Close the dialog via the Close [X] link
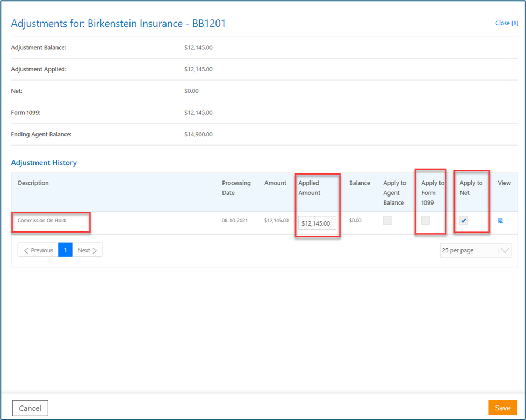 [x=506, y=23]
